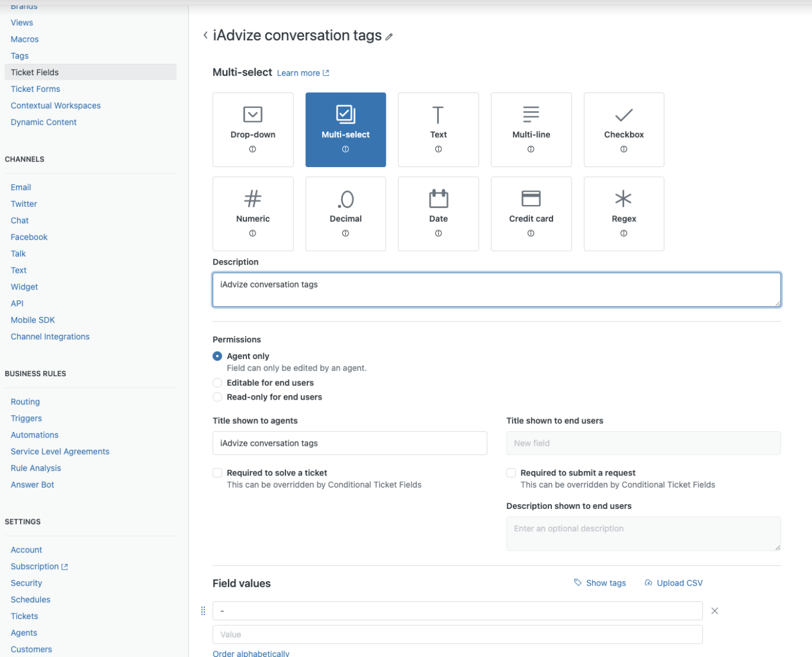Open Security settings
This screenshot has width=812, height=657.
point(26,583)
